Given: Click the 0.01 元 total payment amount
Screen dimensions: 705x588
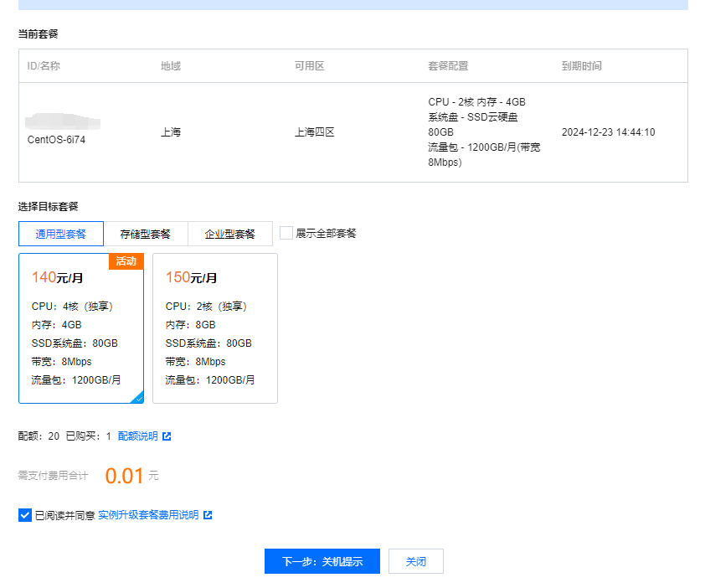Looking at the screenshot, I should pos(126,476).
